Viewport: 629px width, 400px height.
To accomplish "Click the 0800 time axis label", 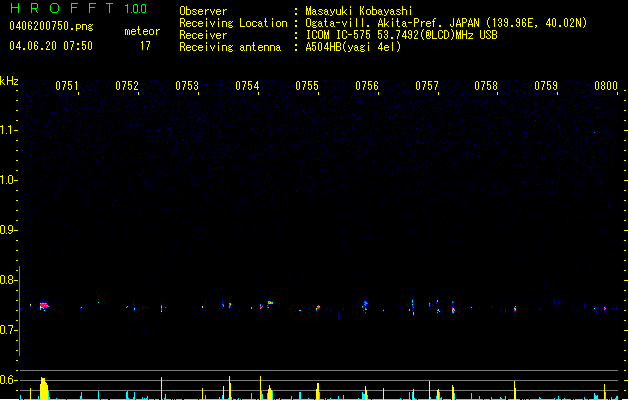I will [x=606, y=86].
